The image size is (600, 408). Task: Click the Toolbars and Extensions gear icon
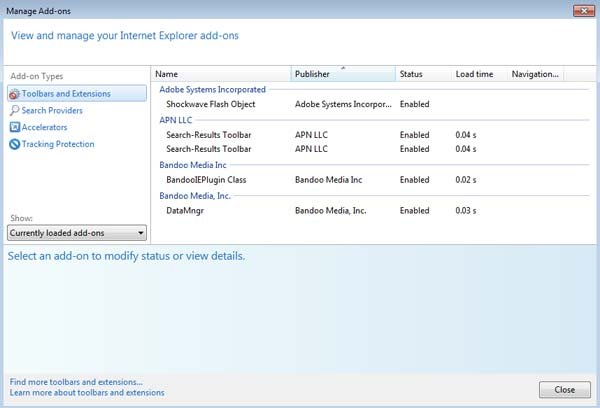(x=14, y=94)
